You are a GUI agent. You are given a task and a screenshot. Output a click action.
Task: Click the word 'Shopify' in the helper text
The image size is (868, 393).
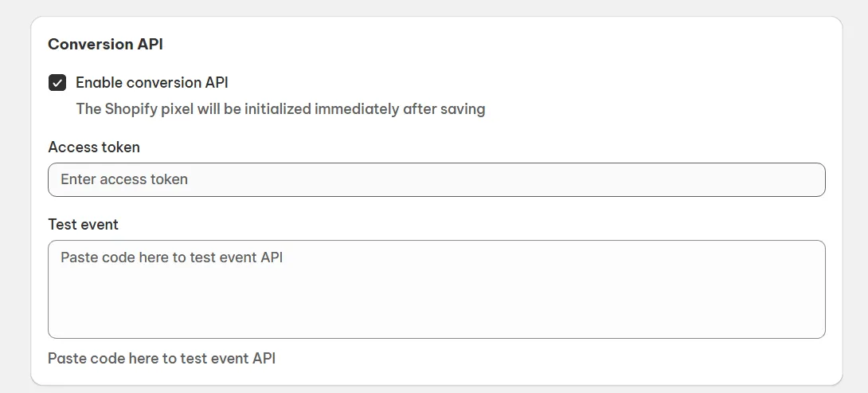(x=131, y=108)
